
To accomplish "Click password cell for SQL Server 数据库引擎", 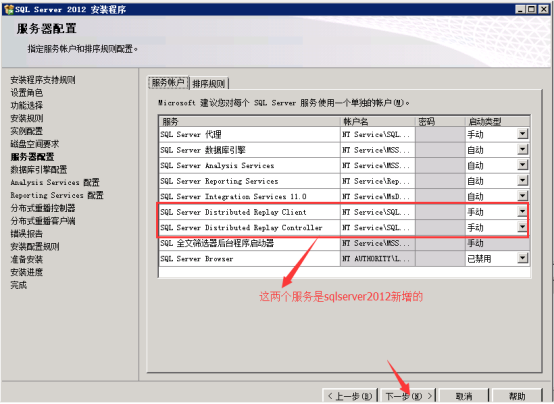I will [440, 150].
